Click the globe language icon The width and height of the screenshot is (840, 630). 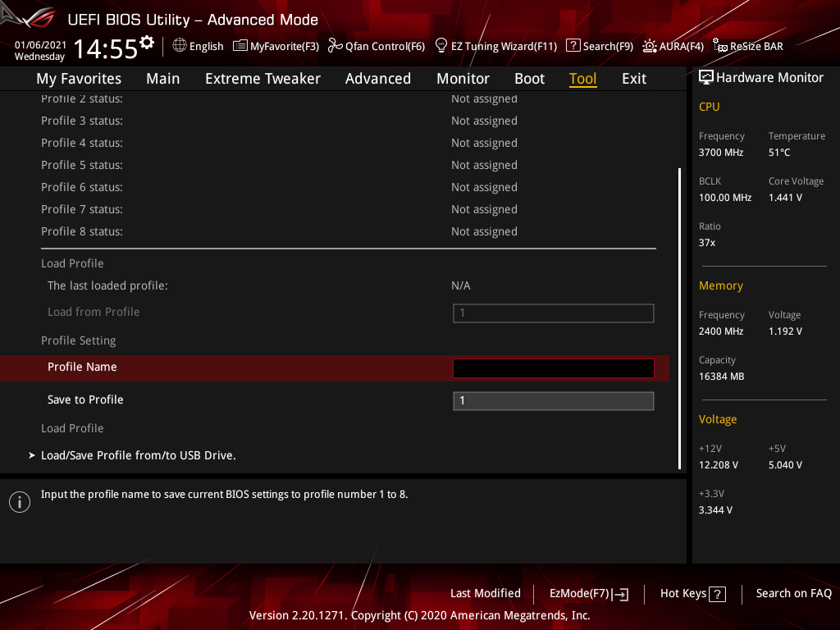[180, 46]
